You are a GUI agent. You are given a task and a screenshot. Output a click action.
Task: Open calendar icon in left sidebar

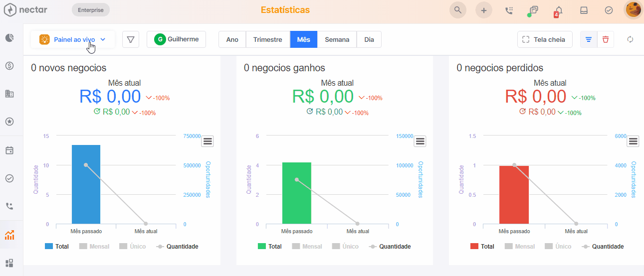[9, 150]
